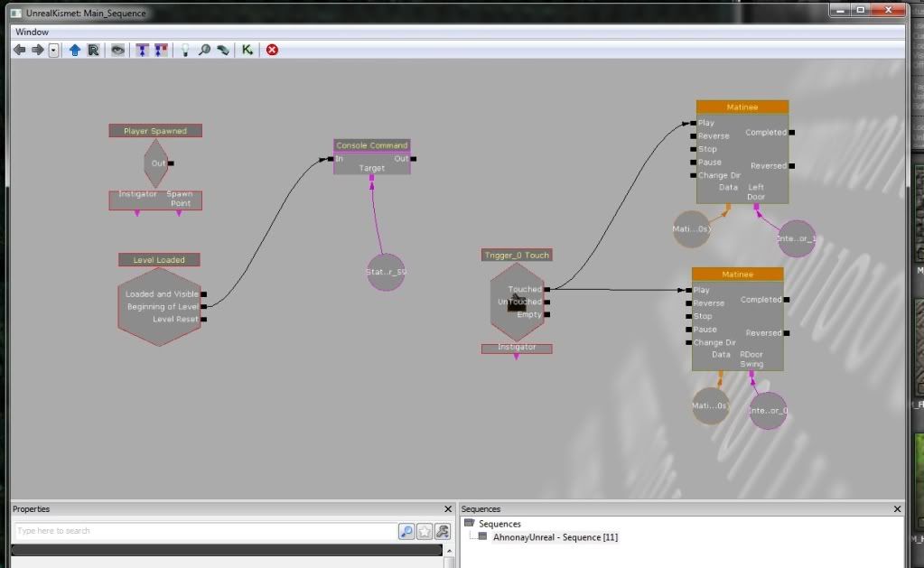Click the Stat variable circle node

point(386,272)
